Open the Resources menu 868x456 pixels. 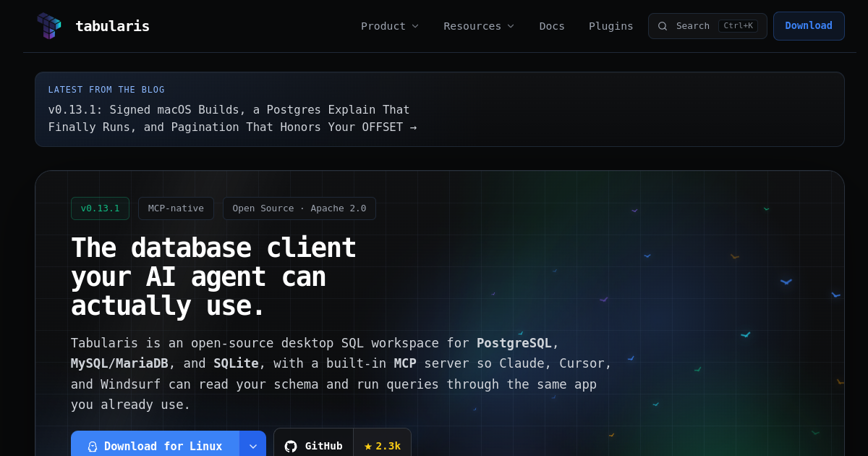479,26
